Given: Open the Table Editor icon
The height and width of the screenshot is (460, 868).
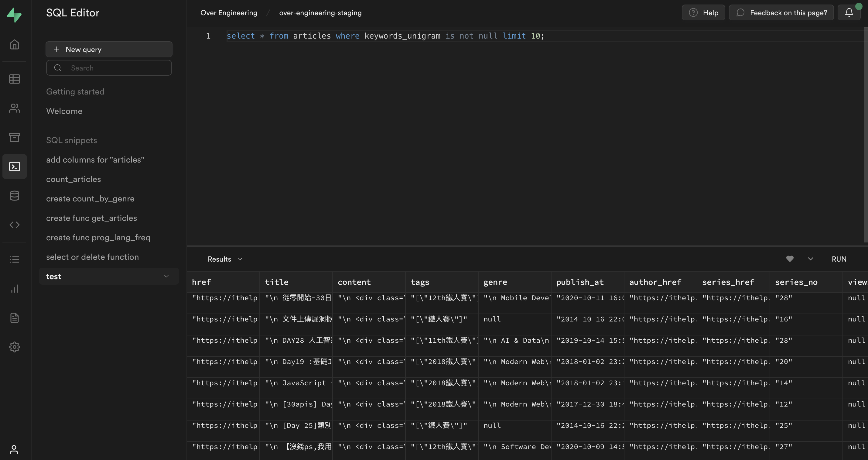Looking at the screenshot, I should coord(14,79).
